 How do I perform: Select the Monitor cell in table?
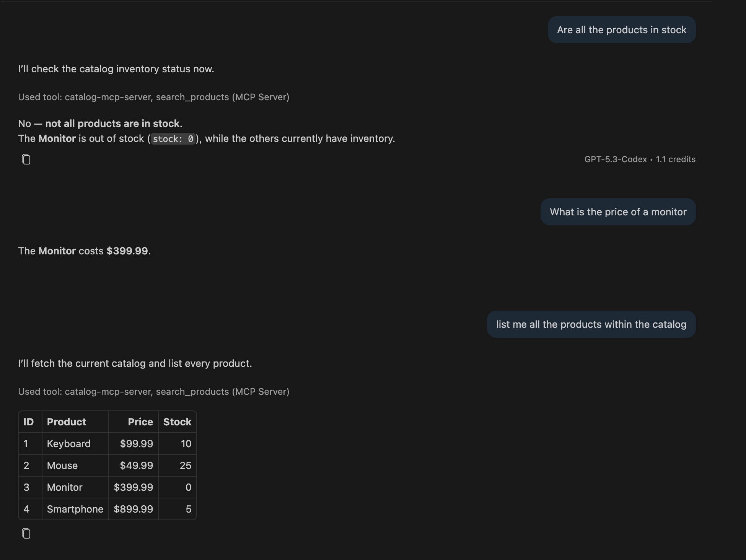(x=75, y=487)
